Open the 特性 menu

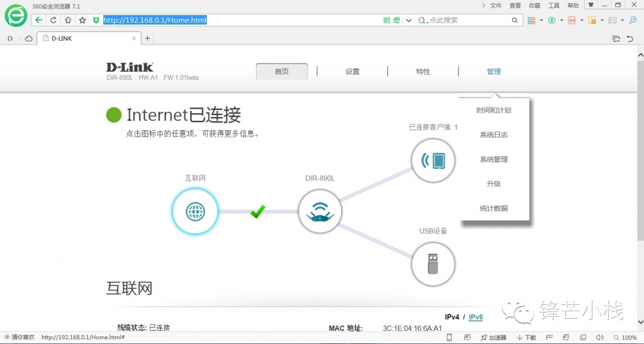coord(423,72)
